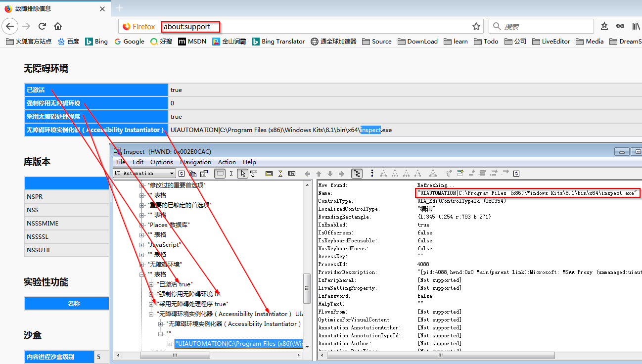The width and height of the screenshot is (642, 364).
Task: Toggle the yellow keyboard icon in Inspect
Action: (x=292, y=174)
